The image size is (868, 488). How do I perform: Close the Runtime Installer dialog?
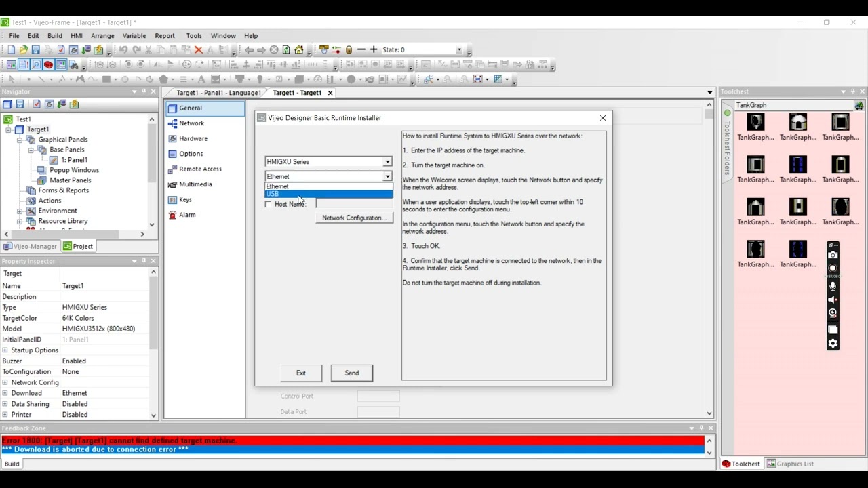pos(603,118)
